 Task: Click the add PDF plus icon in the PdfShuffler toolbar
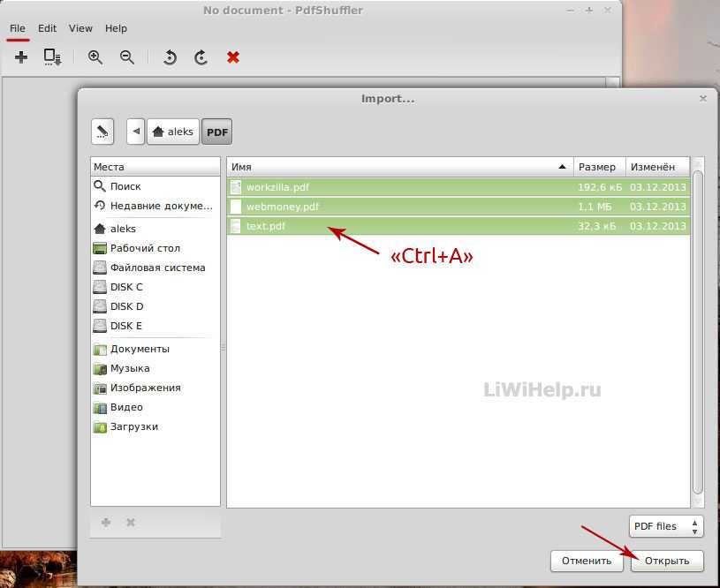click(21, 57)
